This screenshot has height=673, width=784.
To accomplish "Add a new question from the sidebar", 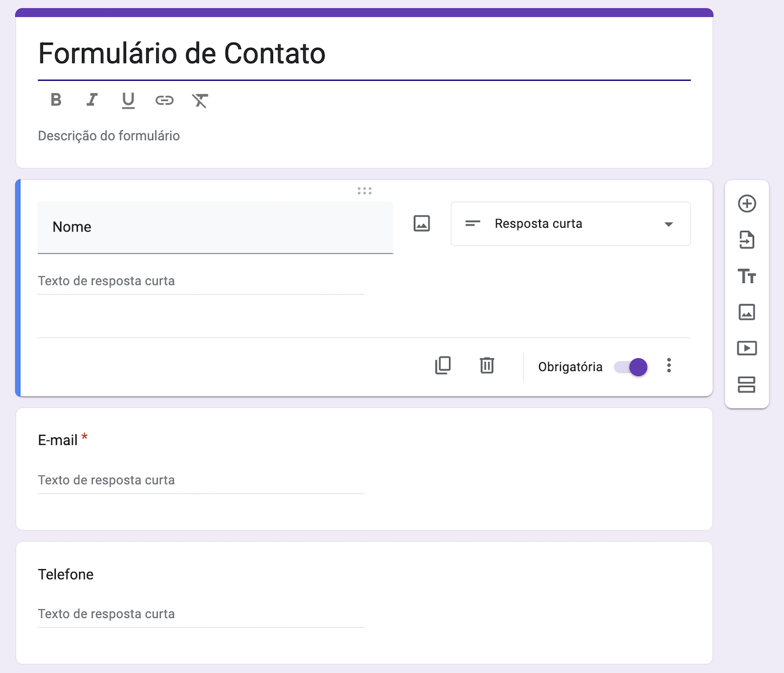I will pos(747,204).
